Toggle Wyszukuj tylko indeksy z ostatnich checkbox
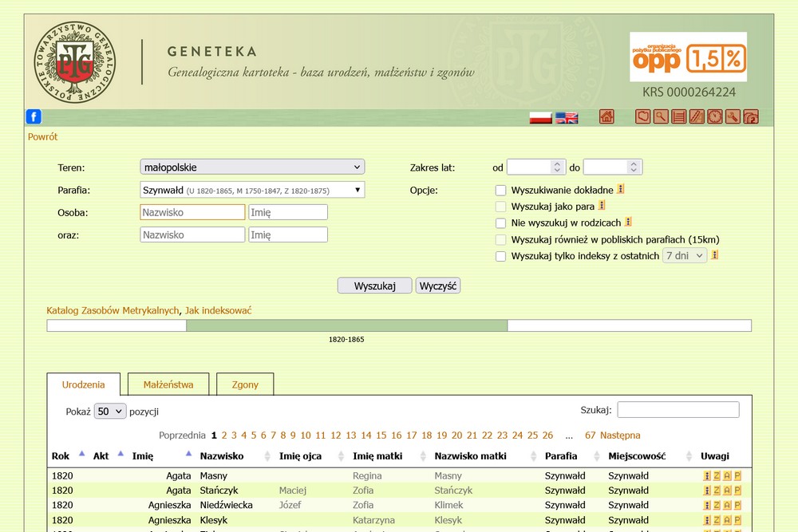The image size is (798, 532). click(501, 256)
